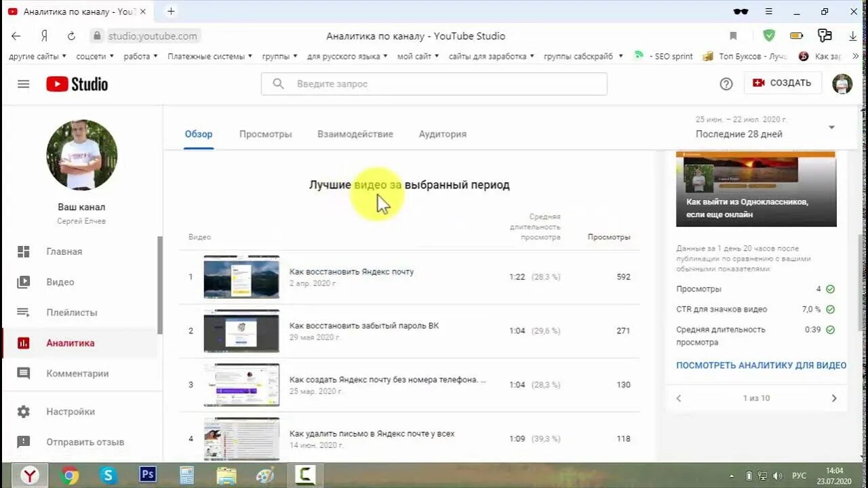
Task: Click the Как восстановить забытый пароль ВК thumbnail
Action: click(x=241, y=331)
